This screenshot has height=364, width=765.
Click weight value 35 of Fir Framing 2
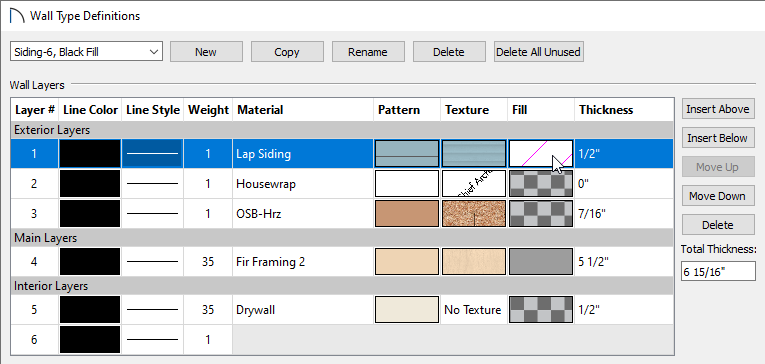[208, 262]
